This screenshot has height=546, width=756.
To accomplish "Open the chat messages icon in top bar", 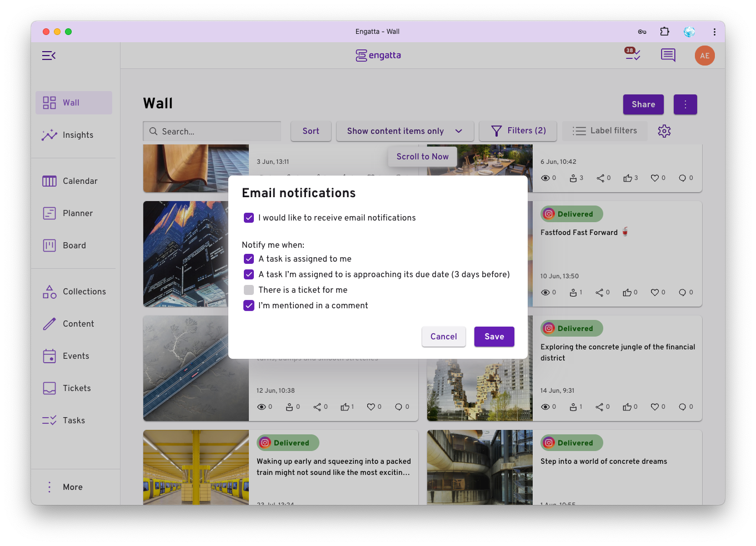I will point(668,55).
